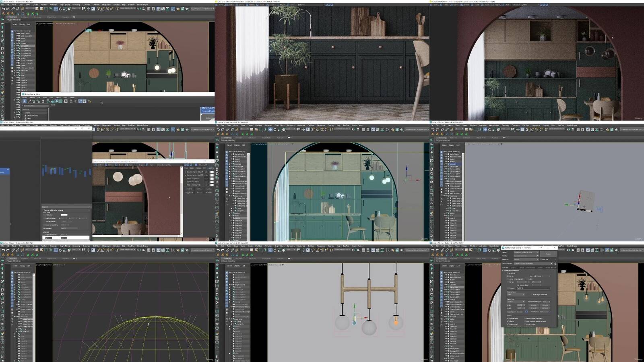Click white Solid color swatch in Corona Color dialog
644x362 pixels.
(64, 215)
